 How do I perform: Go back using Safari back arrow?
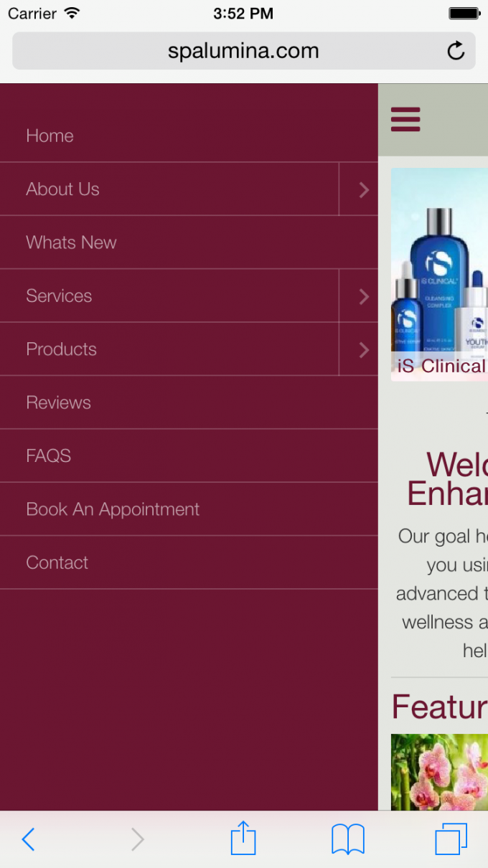[28, 839]
